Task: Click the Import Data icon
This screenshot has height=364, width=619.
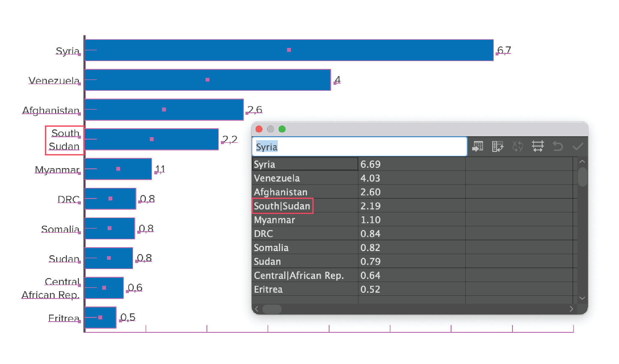Action: [x=478, y=146]
